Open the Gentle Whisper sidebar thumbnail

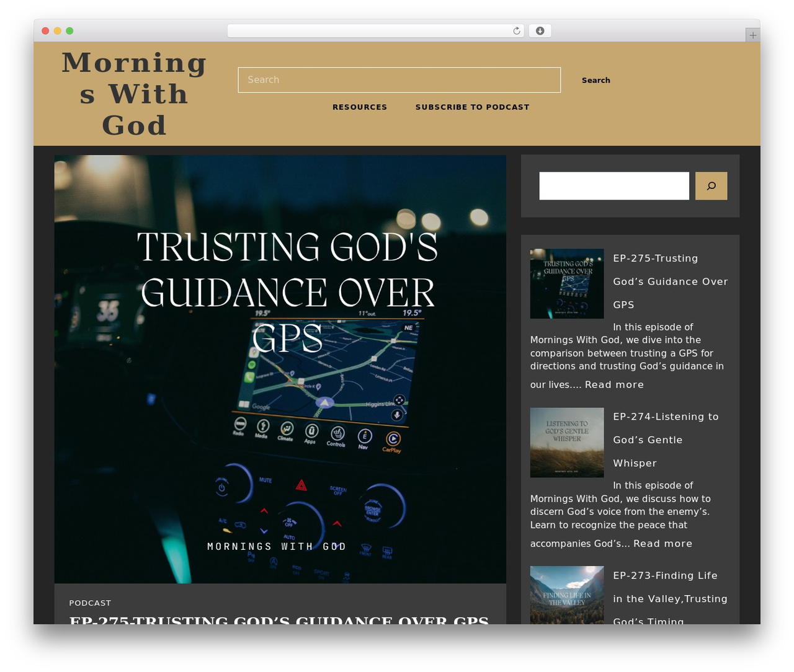click(567, 443)
